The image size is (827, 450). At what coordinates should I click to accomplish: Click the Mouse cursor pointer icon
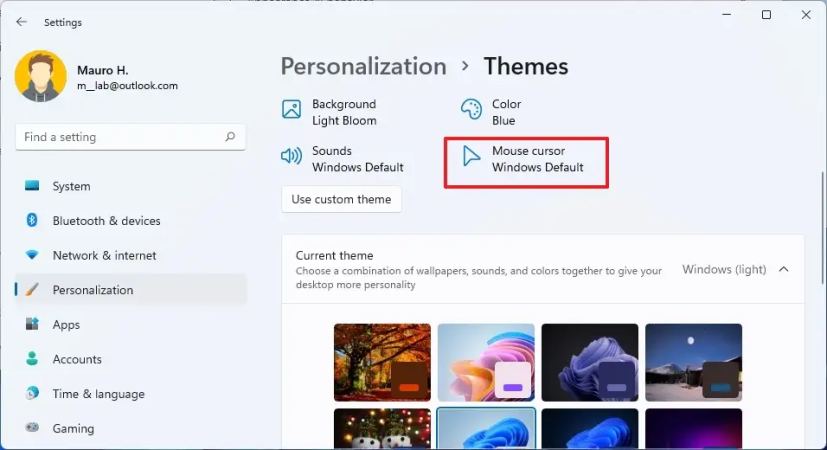pyautogui.click(x=471, y=156)
